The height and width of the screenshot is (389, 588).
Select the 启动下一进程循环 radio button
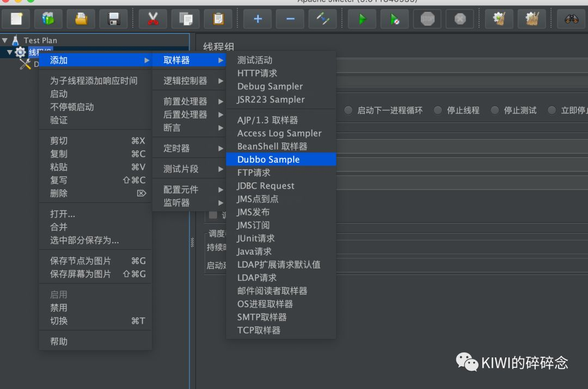pyautogui.click(x=348, y=110)
